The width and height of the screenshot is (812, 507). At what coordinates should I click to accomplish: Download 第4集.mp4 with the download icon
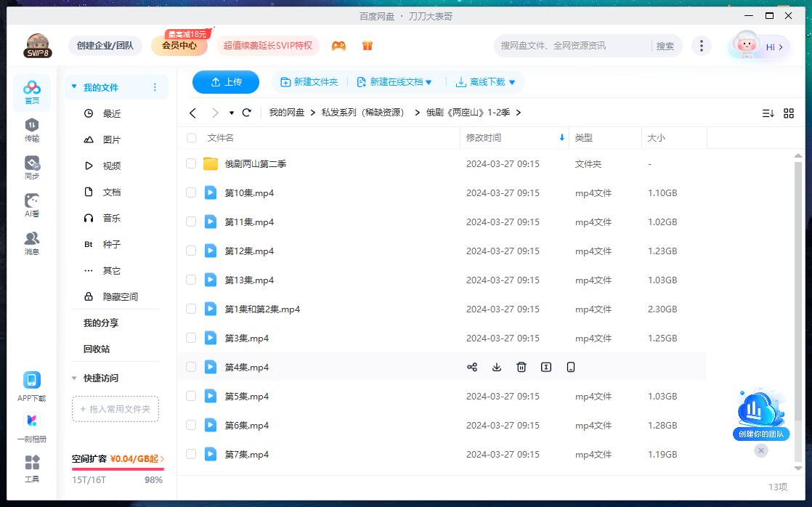[497, 368]
